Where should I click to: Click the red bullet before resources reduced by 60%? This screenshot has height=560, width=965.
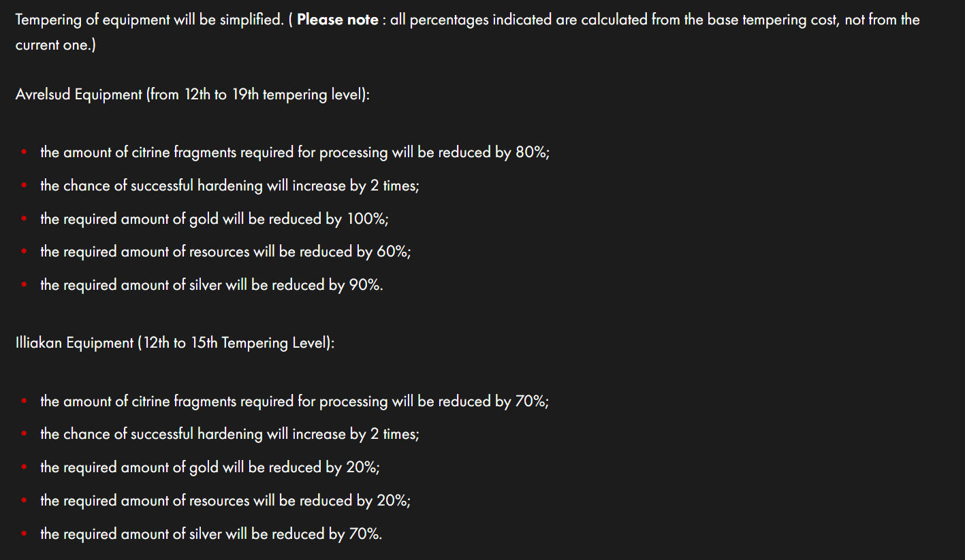(24, 252)
